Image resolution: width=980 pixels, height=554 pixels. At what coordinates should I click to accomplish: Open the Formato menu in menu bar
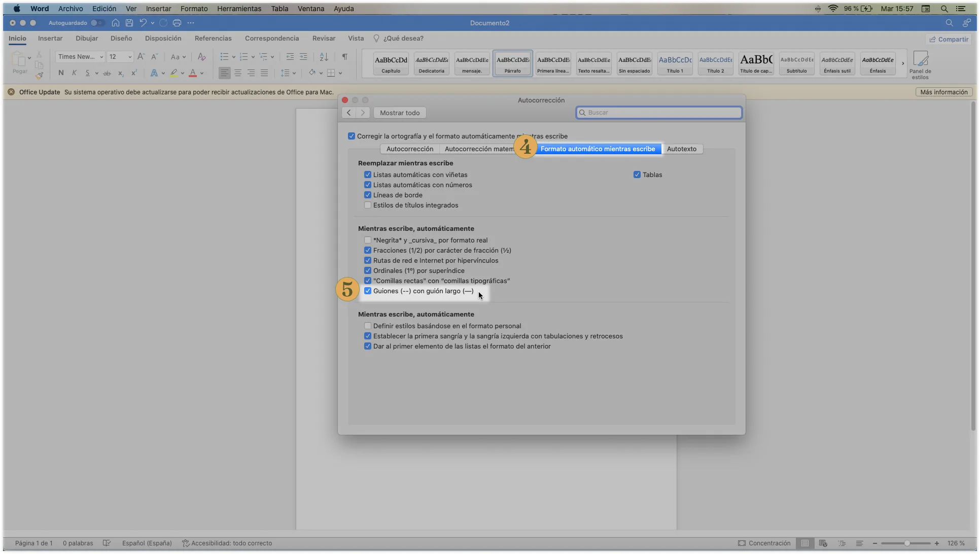click(x=194, y=9)
